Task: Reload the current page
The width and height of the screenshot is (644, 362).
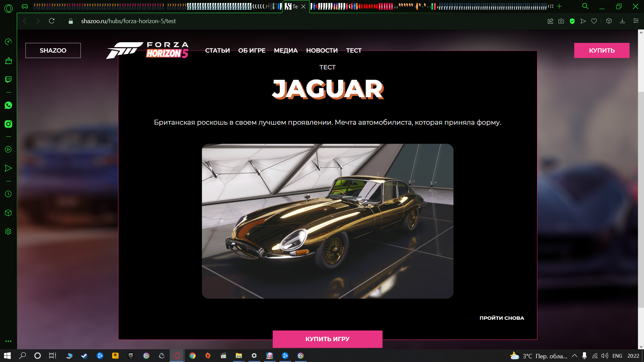Action: [52, 21]
